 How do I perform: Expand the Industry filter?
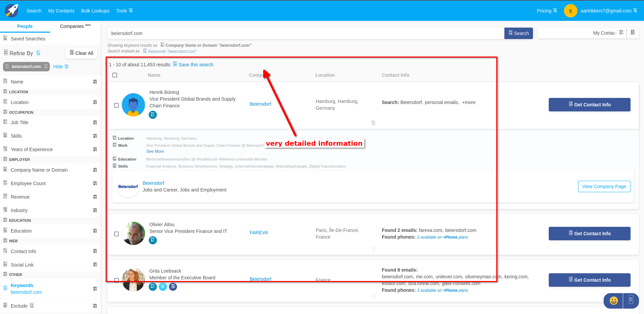(x=50, y=210)
